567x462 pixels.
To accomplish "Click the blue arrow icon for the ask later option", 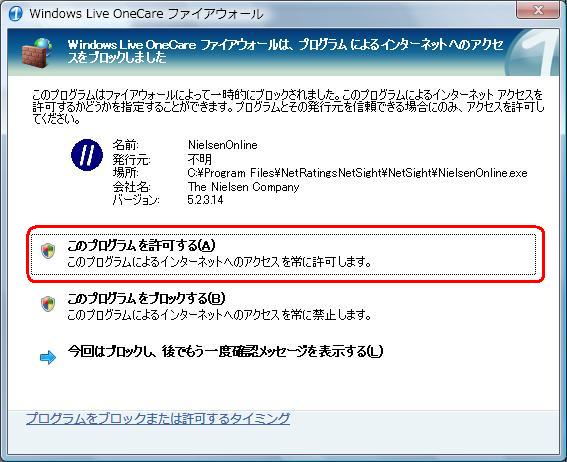I will [x=48, y=357].
